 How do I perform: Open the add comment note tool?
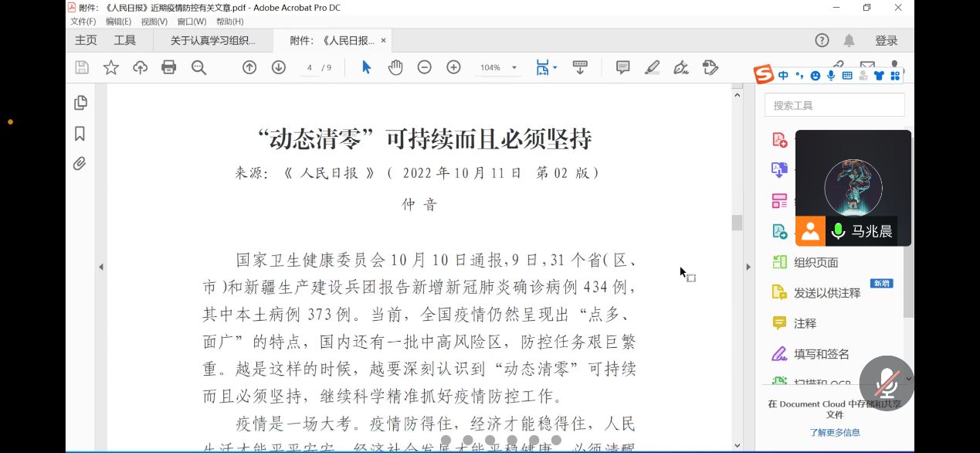pyautogui.click(x=622, y=67)
